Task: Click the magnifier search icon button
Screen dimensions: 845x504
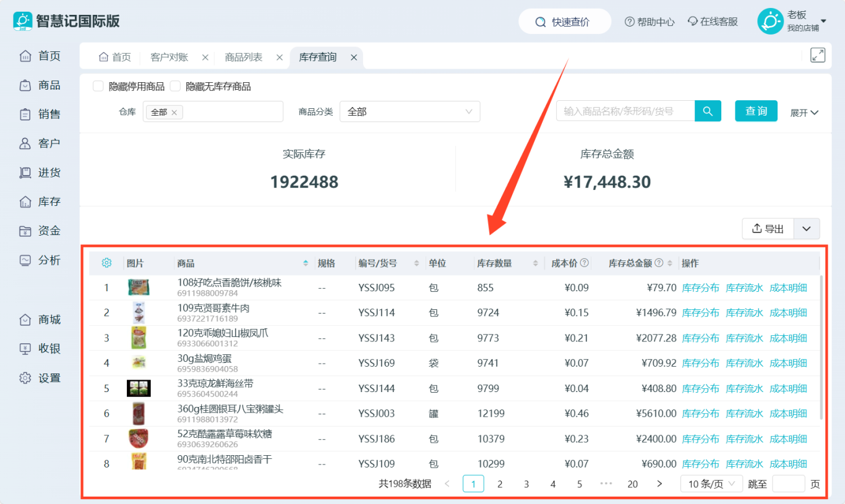Action: pos(708,111)
